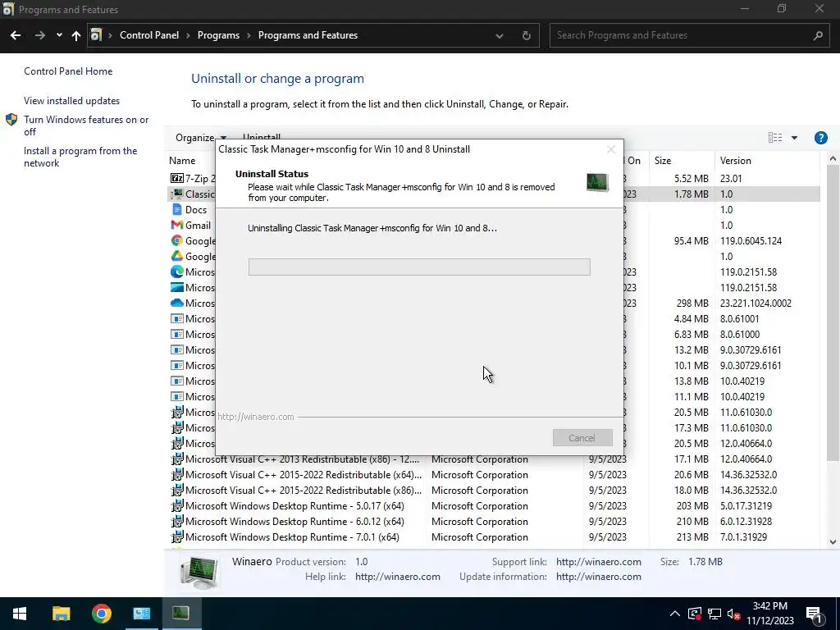This screenshot has height=630, width=840.
Task: Open Install a program from the network
Action: coord(80,157)
